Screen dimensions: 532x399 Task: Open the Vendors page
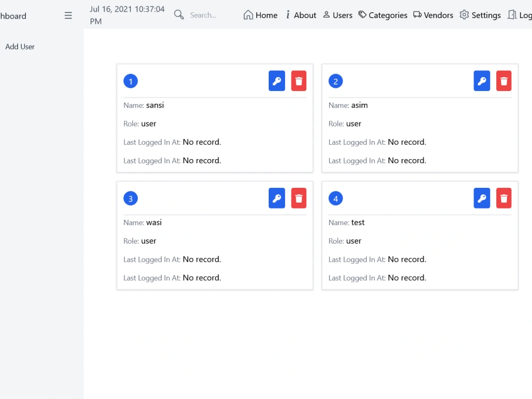coord(433,15)
